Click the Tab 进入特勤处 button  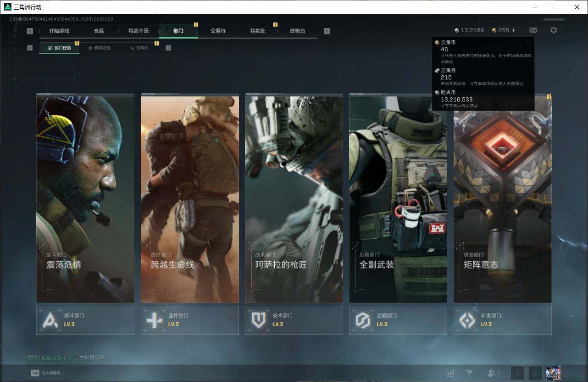[46, 373]
